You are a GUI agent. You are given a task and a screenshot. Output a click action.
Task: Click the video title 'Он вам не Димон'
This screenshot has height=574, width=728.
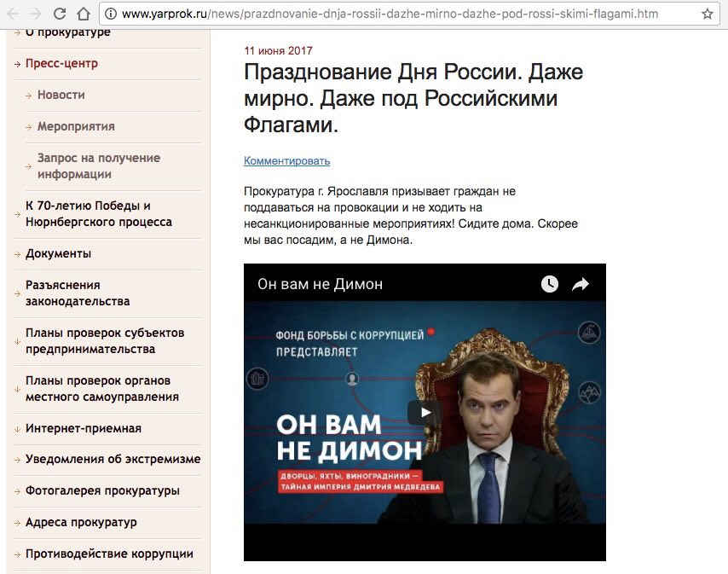320,284
